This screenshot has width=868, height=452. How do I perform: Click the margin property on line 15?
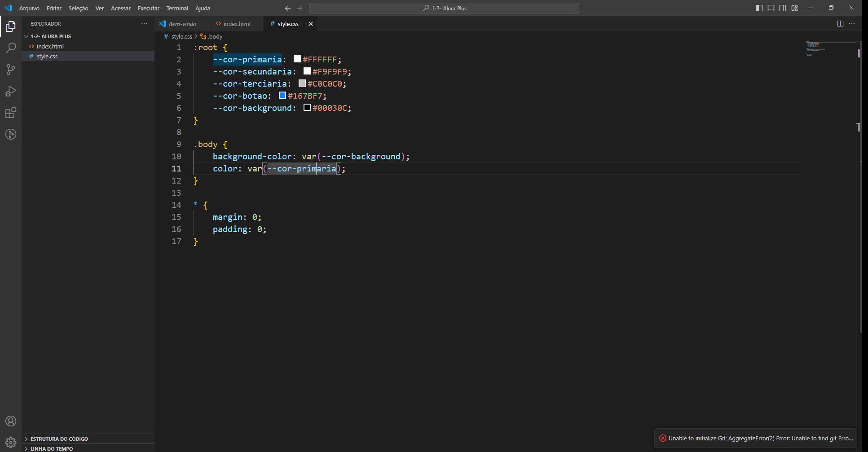(x=228, y=217)
